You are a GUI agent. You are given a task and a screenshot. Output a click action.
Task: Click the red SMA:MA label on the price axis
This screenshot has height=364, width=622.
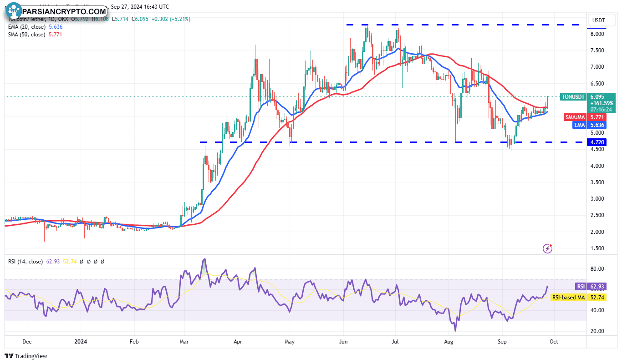tap(575, 117)
